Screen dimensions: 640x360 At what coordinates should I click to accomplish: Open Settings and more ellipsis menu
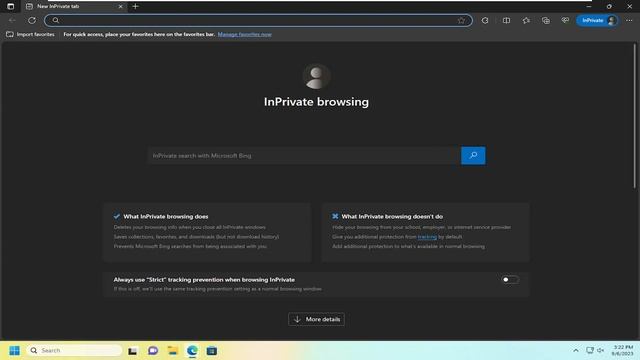[629, 20]
